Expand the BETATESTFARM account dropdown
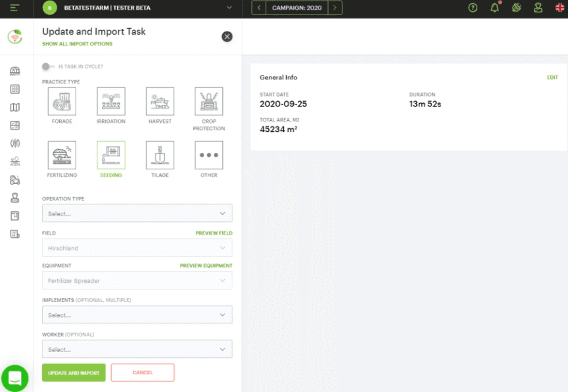The width and height of the screenshot is (568, 392). [229, 8]
